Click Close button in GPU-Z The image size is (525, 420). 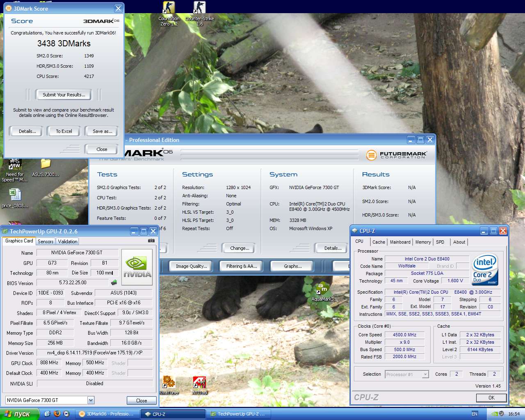click(141, 400)
